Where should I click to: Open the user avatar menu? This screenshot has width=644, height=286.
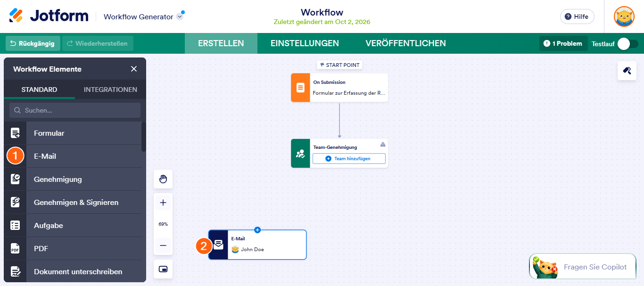click(624, 16)
